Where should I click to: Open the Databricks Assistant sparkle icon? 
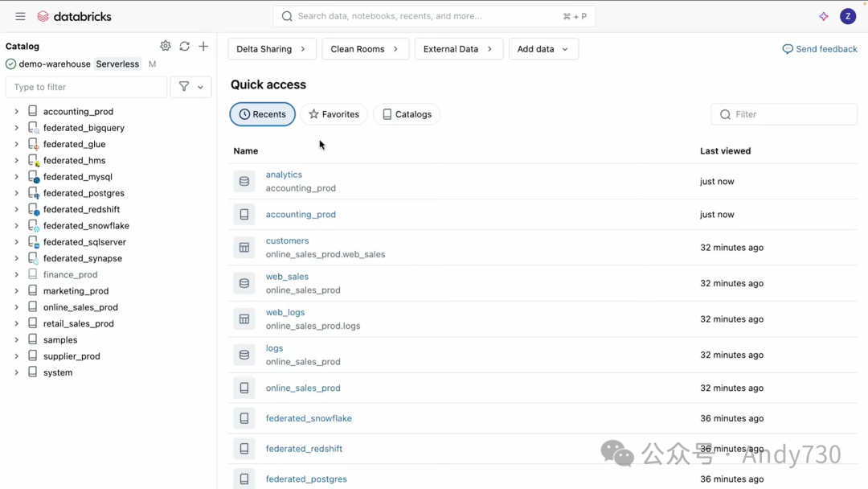(x=824, y=16)
